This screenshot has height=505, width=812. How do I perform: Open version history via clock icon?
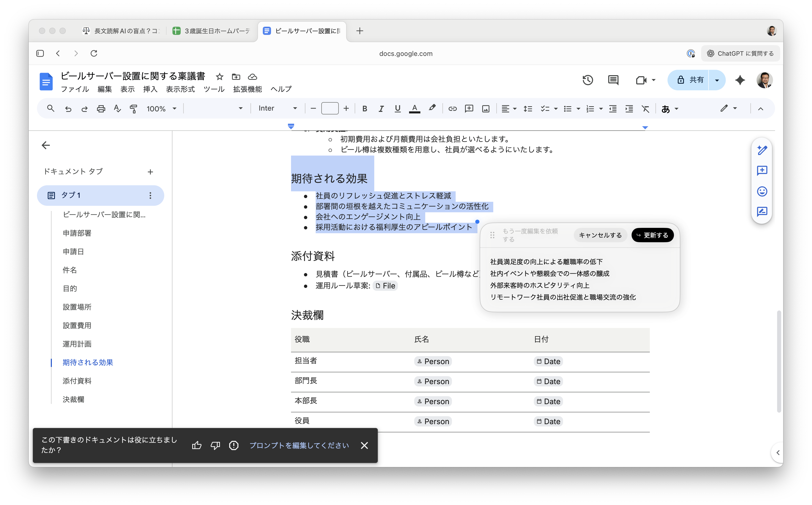[x=587, y=80]
